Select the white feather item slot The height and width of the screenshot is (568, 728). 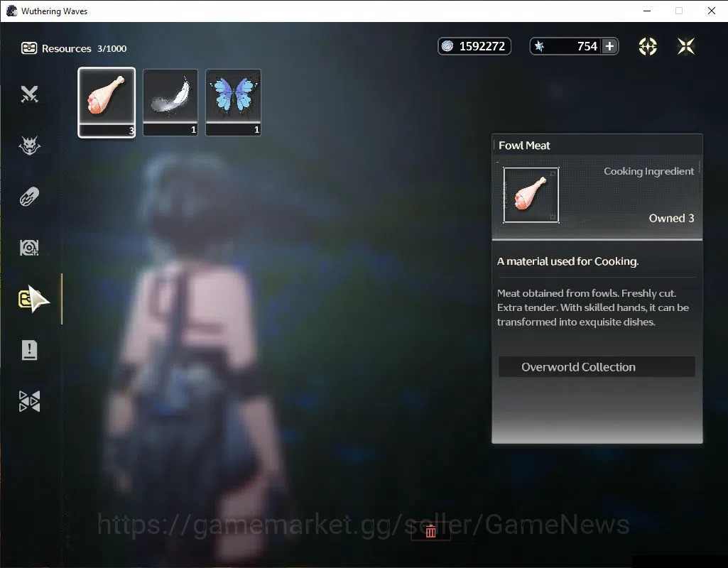[170, 102]
